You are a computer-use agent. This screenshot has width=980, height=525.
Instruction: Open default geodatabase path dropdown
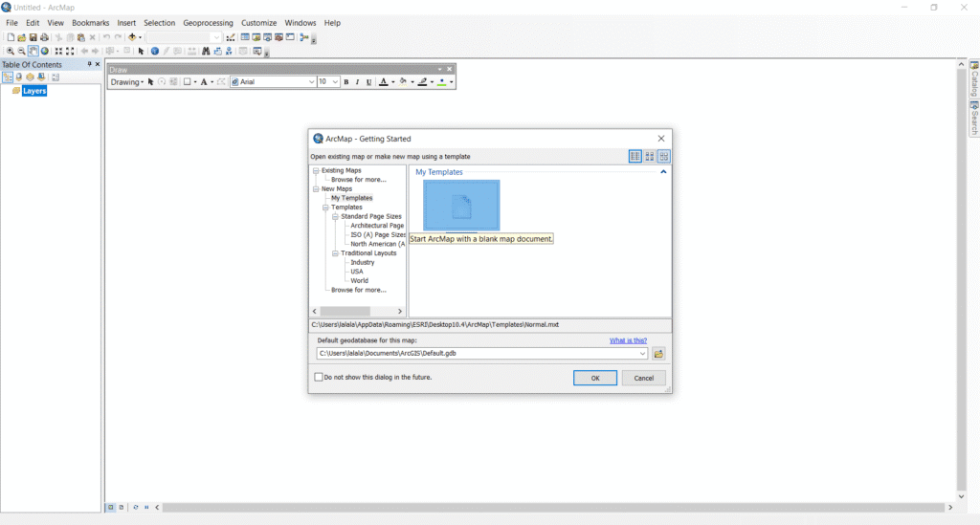pyautogui.click(x=642, y=354)
